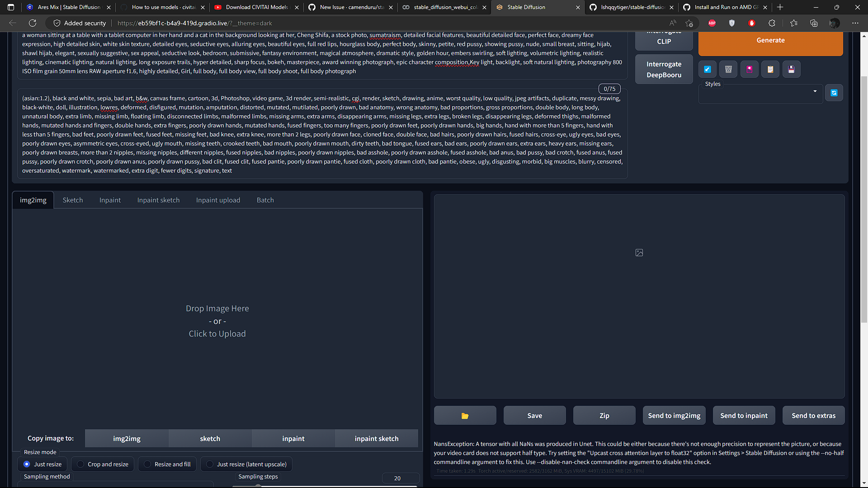Select Resize and fill radio option
This screenshot has width=868, height=488.
click(x=147, y=464)
